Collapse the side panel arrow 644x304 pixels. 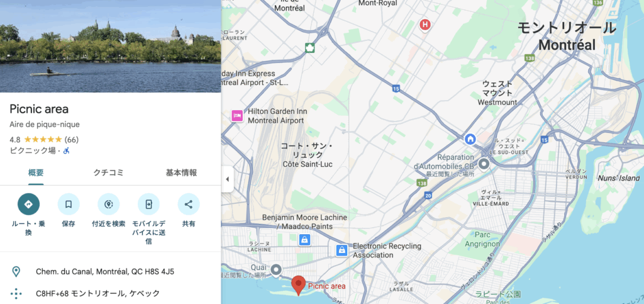point(227,179)
